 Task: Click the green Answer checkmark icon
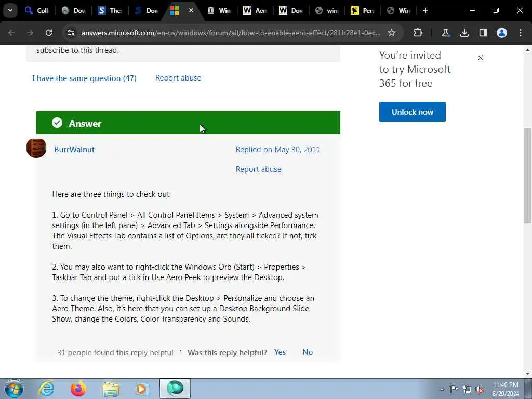pos(57,123)
